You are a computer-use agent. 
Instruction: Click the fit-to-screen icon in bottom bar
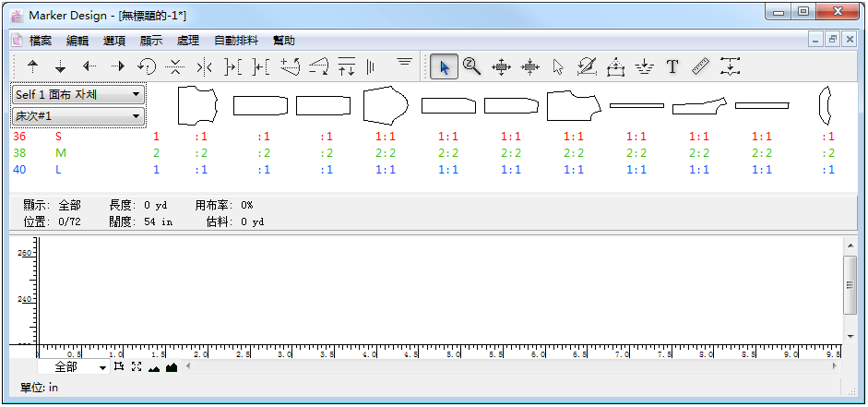click(x=137, y=366)
